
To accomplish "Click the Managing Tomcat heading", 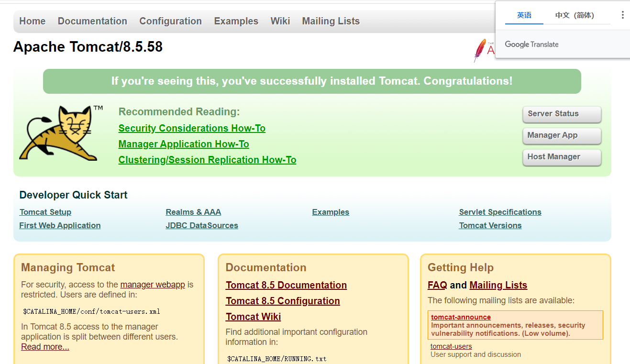I will (68, 267).
